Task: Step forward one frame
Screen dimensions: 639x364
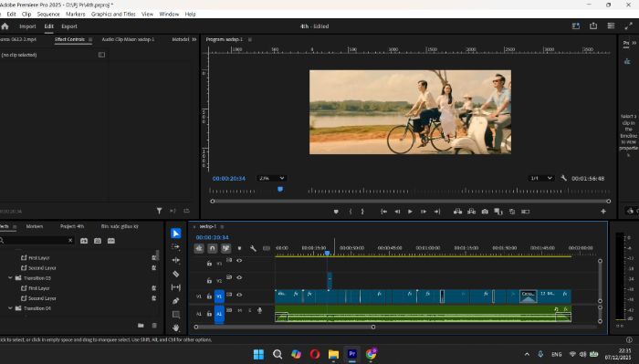Action: coord(424,212)
